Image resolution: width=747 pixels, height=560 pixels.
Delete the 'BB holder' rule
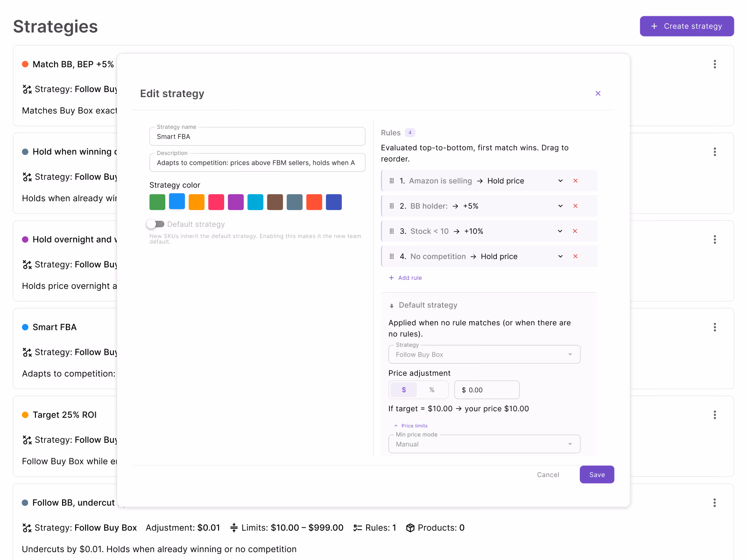click(x=575, y=206)
